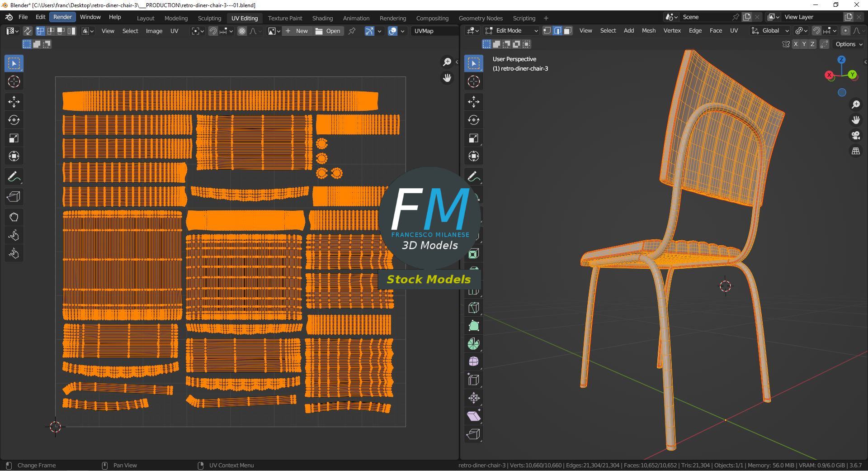Select the Rotate tool in the UV editor toolbar
Screen dimensions: 868x471
[14, 120]
